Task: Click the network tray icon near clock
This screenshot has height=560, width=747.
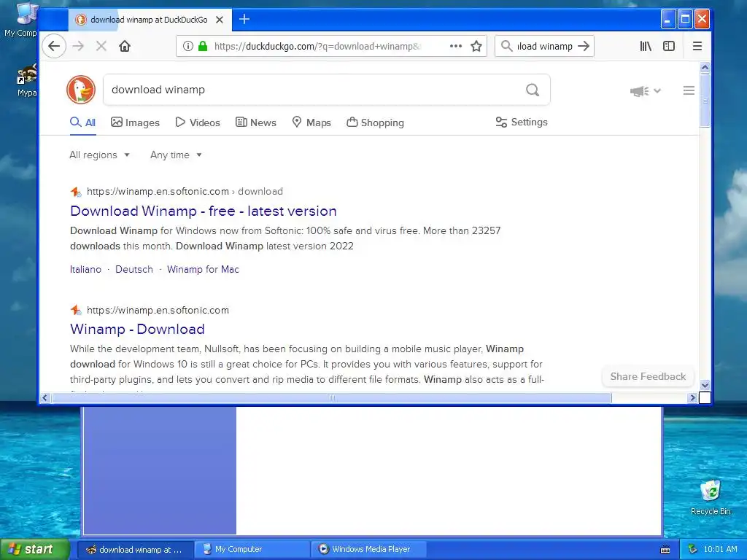Action: [x=693, y=549]
